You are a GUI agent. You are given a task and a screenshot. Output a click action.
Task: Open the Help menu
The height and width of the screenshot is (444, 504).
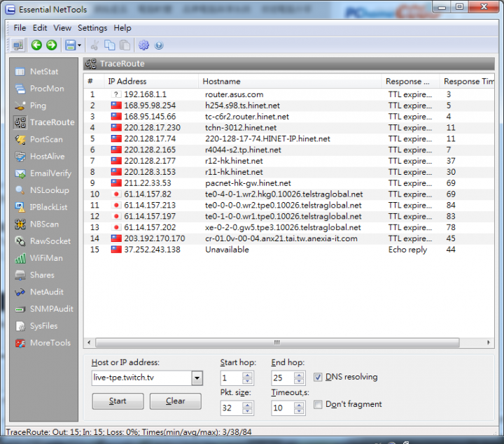(x=122, y=28)
